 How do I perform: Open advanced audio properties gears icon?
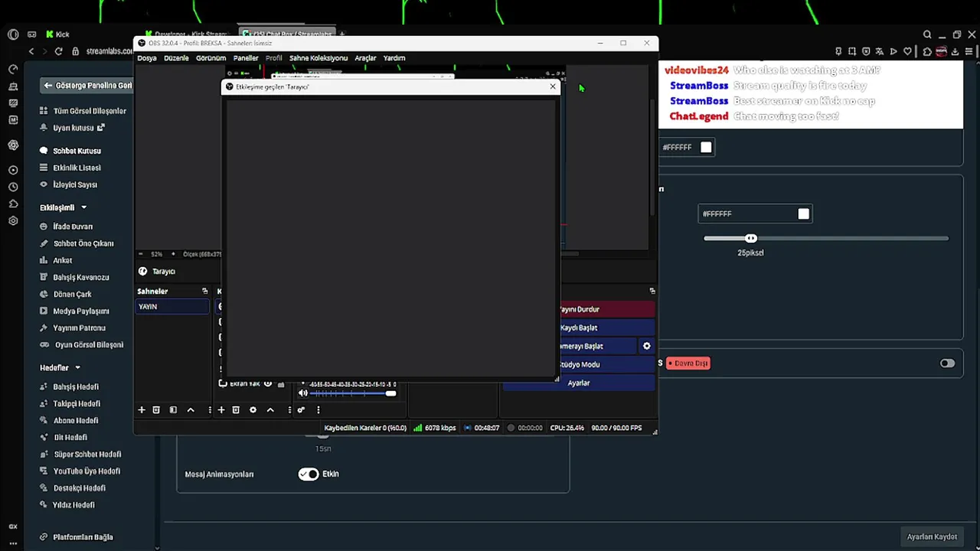[x=301, y=410]
